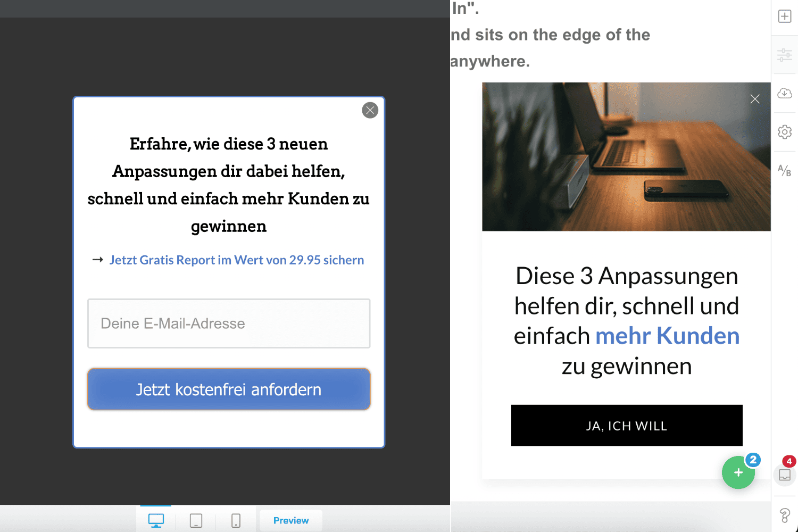
Task: Close the left popup with round X
Action: 370,110
